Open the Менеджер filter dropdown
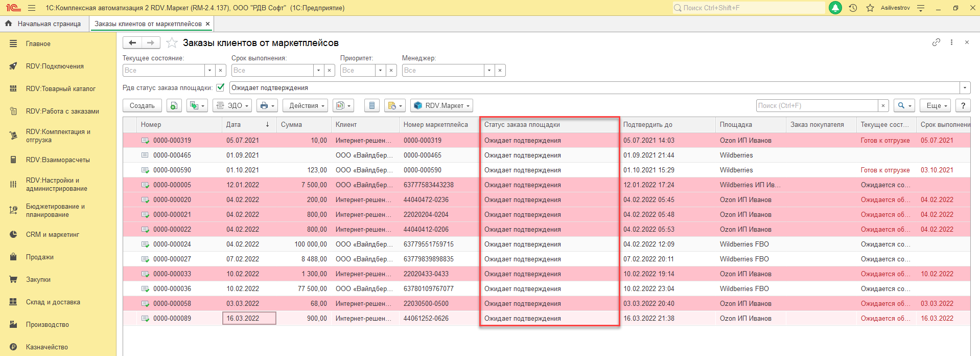980x356 pixels. [x=489, y=71]
